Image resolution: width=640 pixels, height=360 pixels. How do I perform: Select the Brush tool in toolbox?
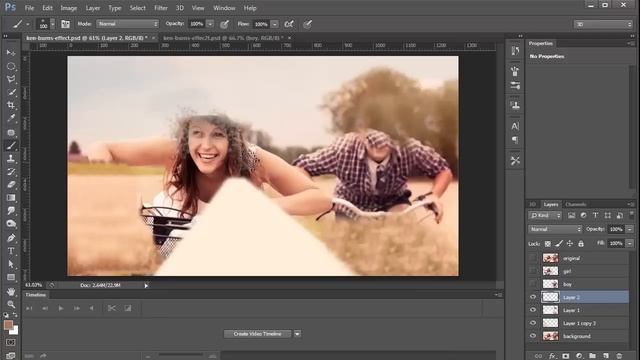click(11, 145)
